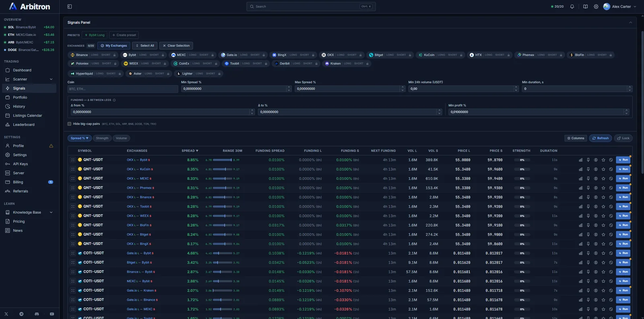This screenshot has width=644, height=319.
Task: Click drag handle of OKX–Bybit QNT-USDT row
Action: 73,160
